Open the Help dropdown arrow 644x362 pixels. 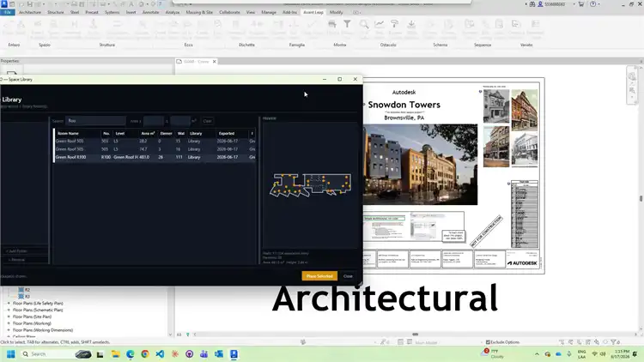598,4
